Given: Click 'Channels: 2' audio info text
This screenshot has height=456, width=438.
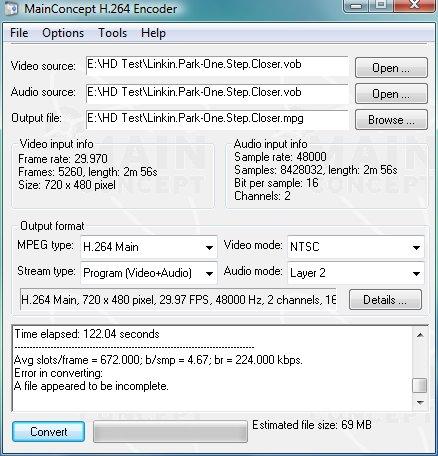Looking at the screenshot, I should pyautogui.click(x=262, y=196).
